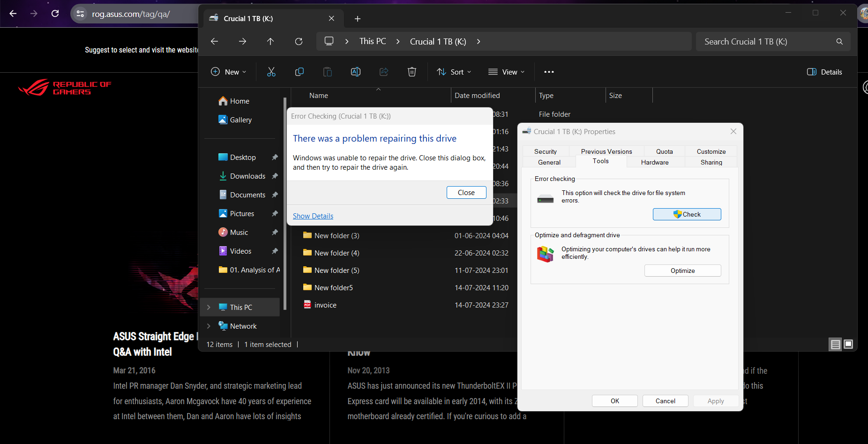Open the New dropdown menu

[228, 72]
